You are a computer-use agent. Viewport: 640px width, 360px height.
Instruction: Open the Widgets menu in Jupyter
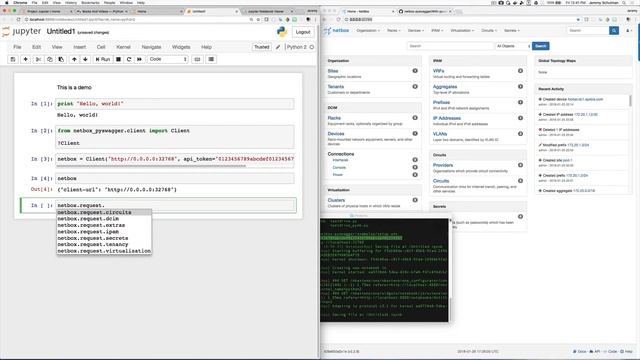pyautogui.click(x=181, y=47)
